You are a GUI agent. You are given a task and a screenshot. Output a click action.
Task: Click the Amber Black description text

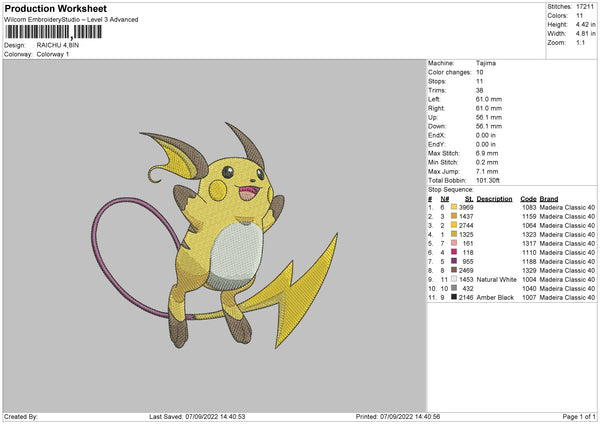495,297
